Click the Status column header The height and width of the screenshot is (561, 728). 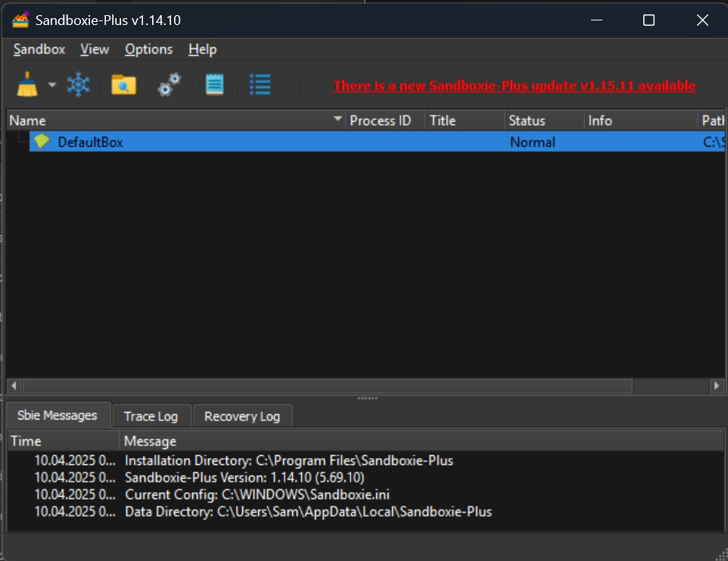click(544, 120)
